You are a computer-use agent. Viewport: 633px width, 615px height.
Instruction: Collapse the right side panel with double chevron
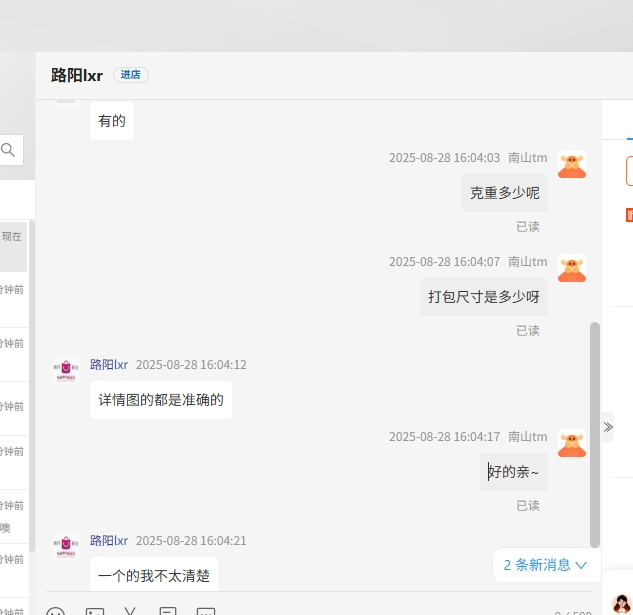[x=608, y=427]
